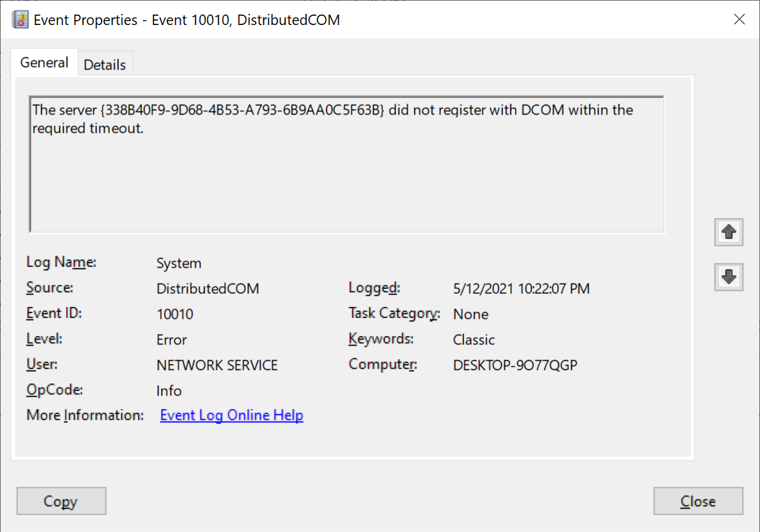
Task: Select the Event ID value 10010
Action: [175, 314]
